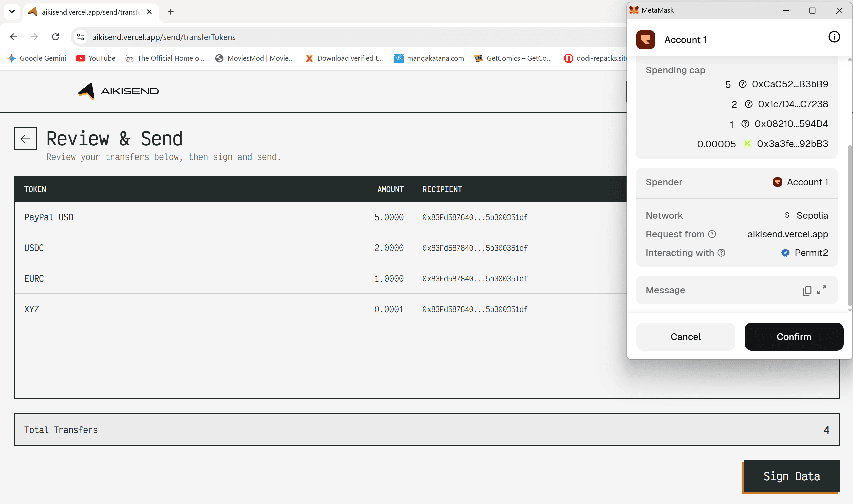Open Download verified bookmark
Image resolution: width=853 pixels, height=504 pixels.
tap(344, 58)
